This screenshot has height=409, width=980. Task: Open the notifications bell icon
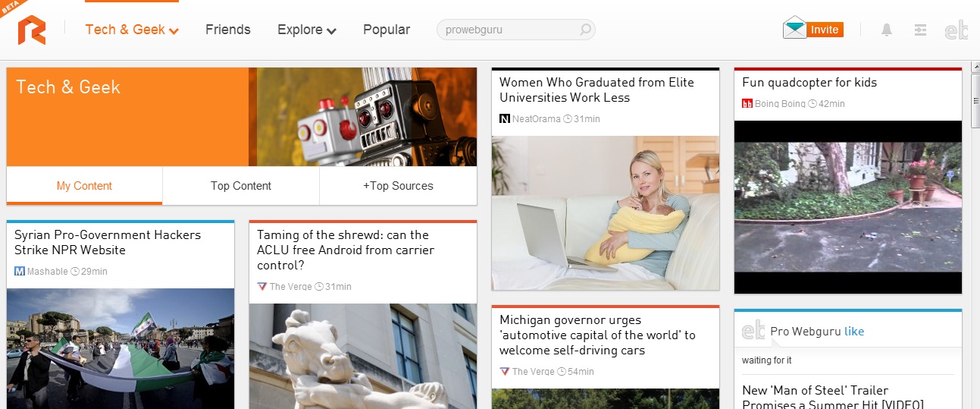[886, 30]
